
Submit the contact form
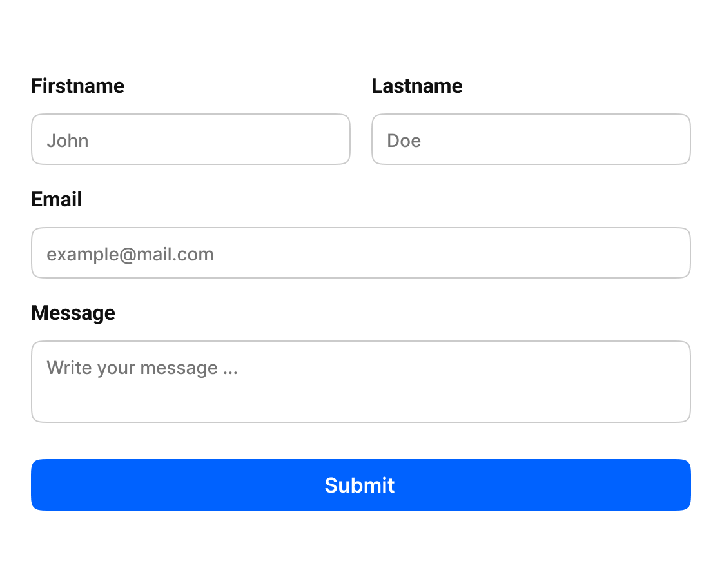click(361, 485)
